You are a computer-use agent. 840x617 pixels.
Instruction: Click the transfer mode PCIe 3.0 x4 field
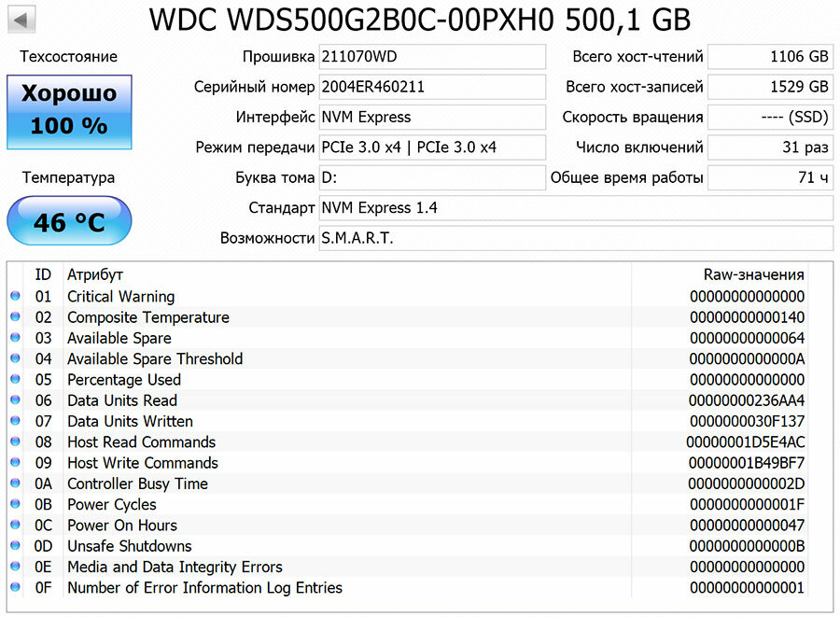pos(431,147)
